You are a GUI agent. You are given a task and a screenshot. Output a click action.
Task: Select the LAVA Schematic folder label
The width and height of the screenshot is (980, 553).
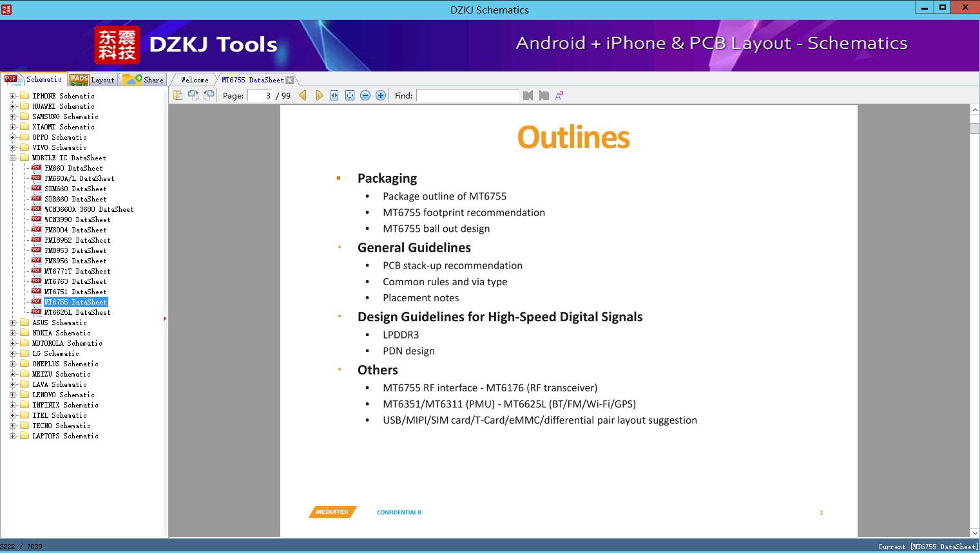[x=59, y=384]
